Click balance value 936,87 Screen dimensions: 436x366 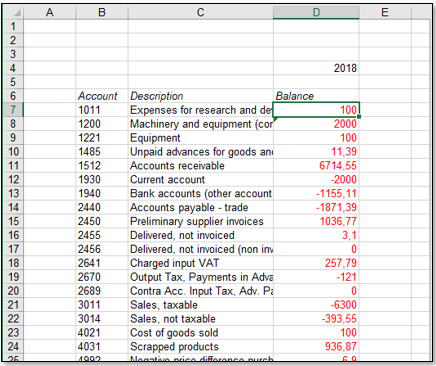(x=316, y=346)
